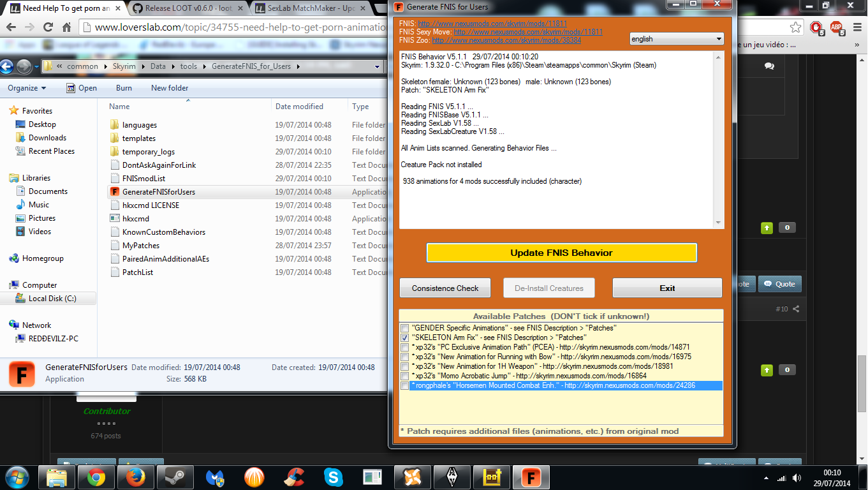This screenshot has width=868, height=490.
Task: Click the FNIS log scroll-up arrow
Action: [719, 56]
